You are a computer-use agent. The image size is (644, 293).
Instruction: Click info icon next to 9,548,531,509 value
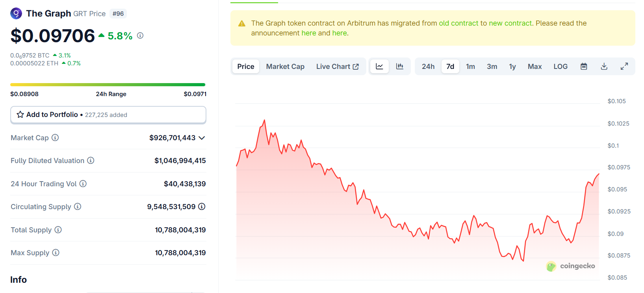coord(202,206)
